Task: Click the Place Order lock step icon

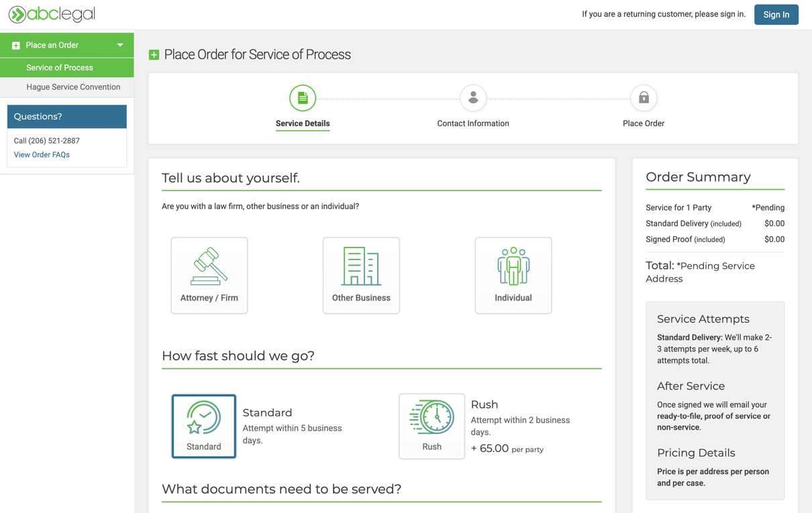Action: coord(643,99)
